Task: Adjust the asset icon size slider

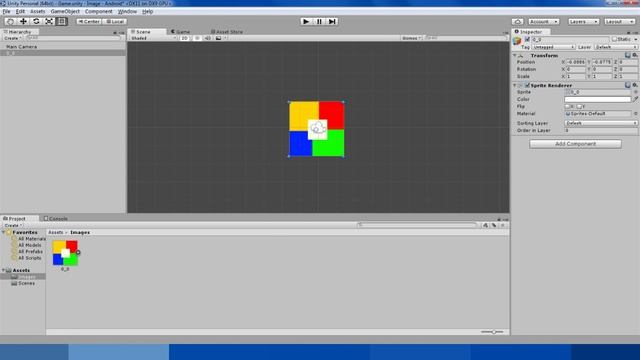Action: pos(493,332)
